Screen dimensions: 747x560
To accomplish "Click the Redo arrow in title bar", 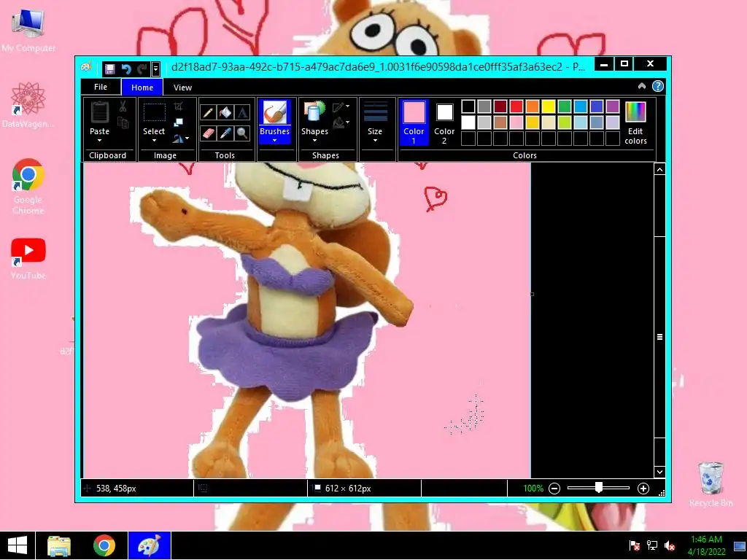I will (x=142, y=69).
